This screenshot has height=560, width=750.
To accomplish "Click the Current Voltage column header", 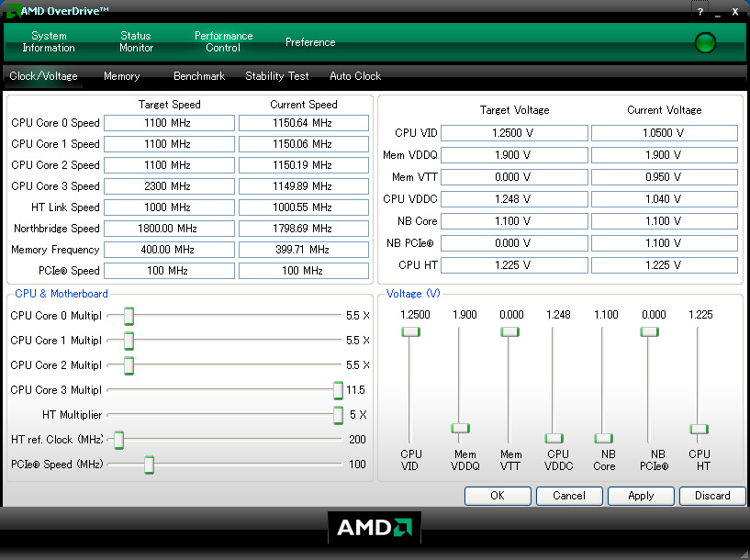I will pos(665,110).
